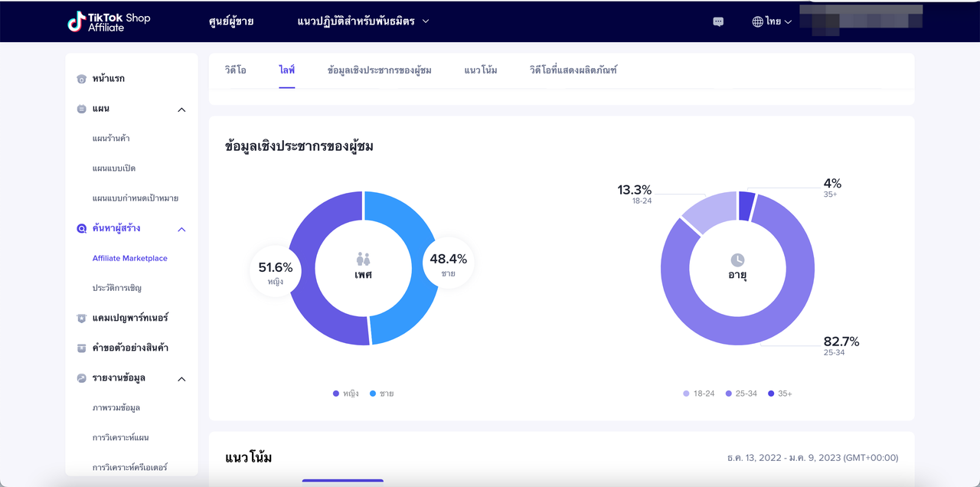Open the chat messages icon

click(x=718, y=21)
